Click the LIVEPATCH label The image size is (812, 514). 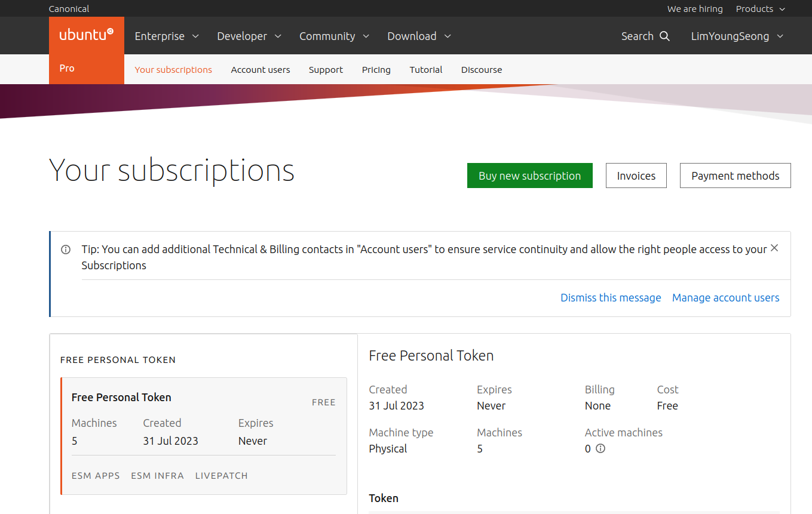[222, 476]
